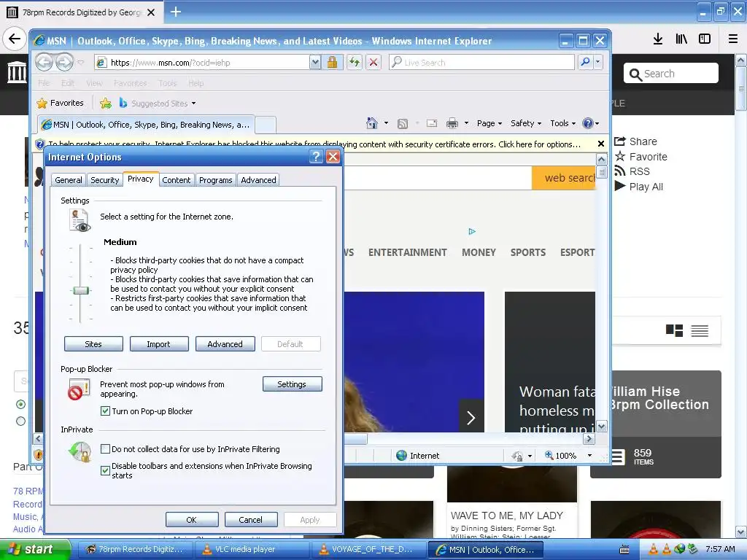The height and width of the screenshot is (560, 747).
Task: Click Cancel in Internet Options
Action: coord(251,519)
